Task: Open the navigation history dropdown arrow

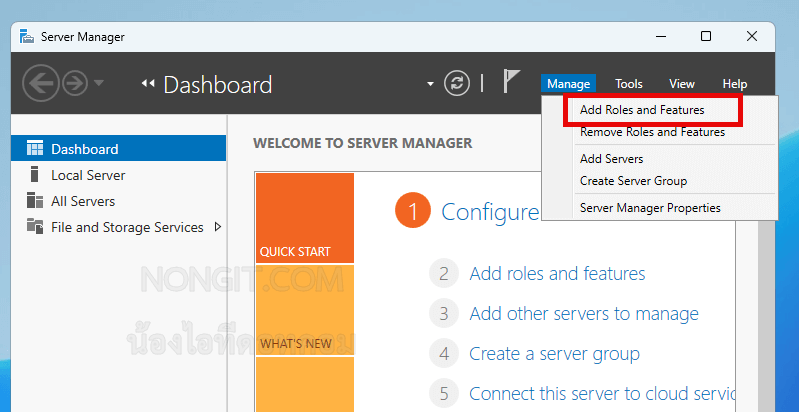Action: click(98, 83)
